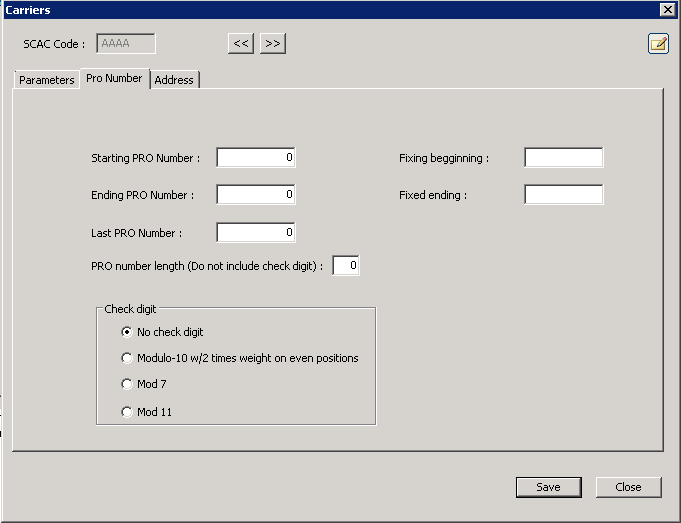Go to previous carrier with << button
The height and width of the screenshot is (523, 681).
tap(241, 43)
